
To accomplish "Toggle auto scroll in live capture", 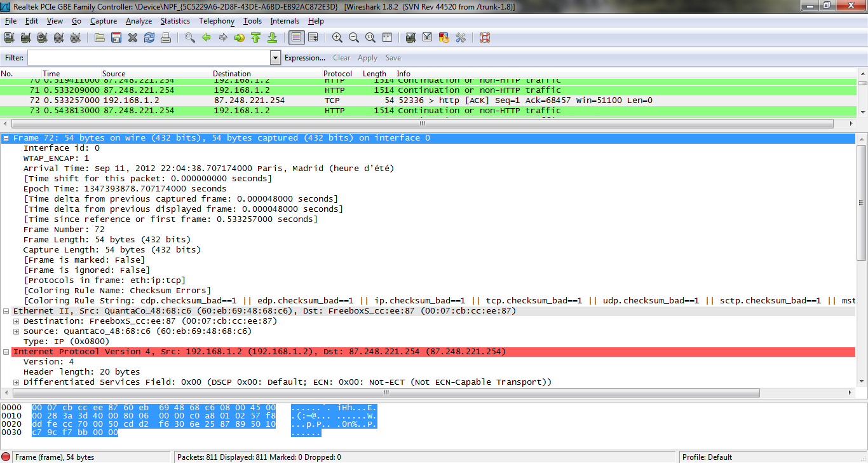I will pyautogui.click(x=313, y=38).
